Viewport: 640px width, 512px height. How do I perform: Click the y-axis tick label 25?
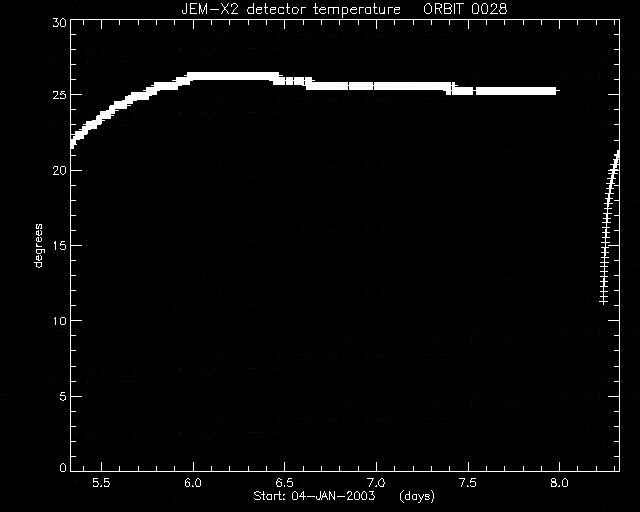point(59,95)
